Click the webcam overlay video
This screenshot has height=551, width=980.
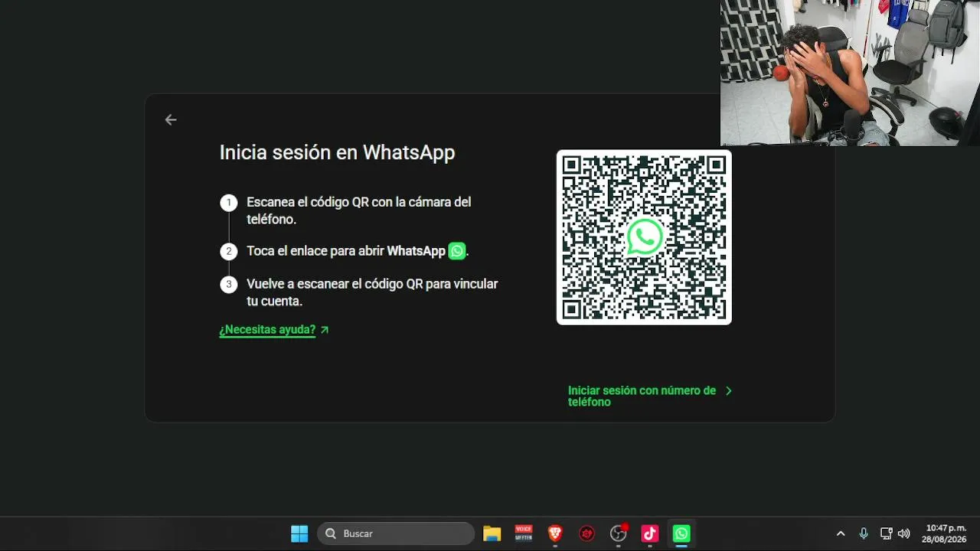click(850, 73)
